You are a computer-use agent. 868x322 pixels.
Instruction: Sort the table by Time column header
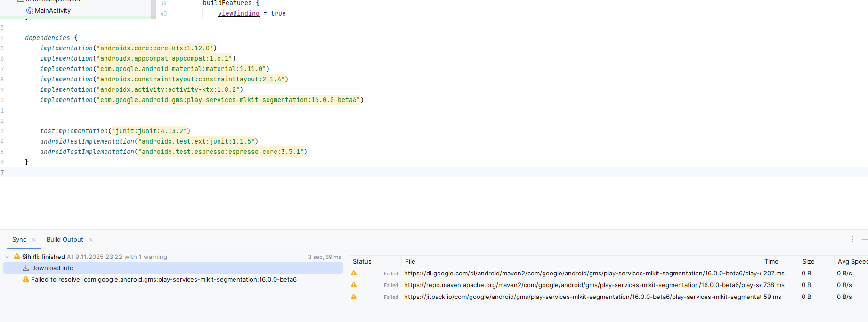click(x=771, y=261)
